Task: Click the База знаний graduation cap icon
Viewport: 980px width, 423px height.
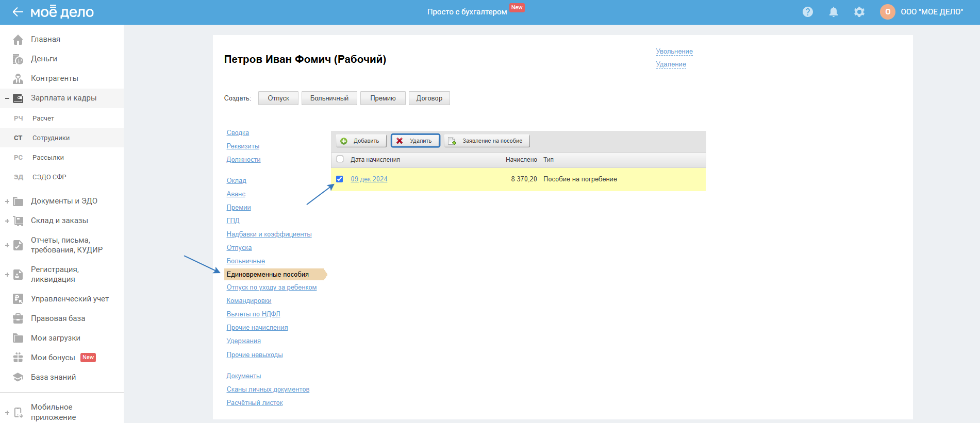Action: 18,377
